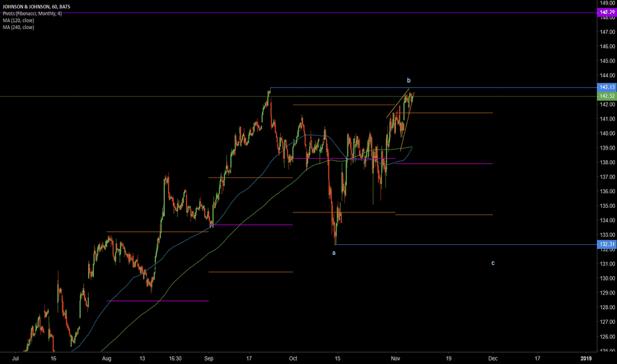Select the MA (240, close) indicator label
The width and height of the screenshot is (617, 364).
(19, 28)
